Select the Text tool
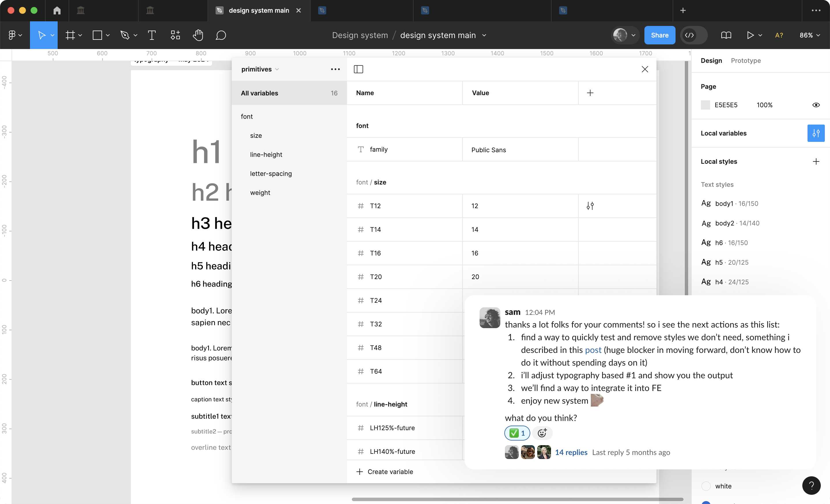 [152, 35]
